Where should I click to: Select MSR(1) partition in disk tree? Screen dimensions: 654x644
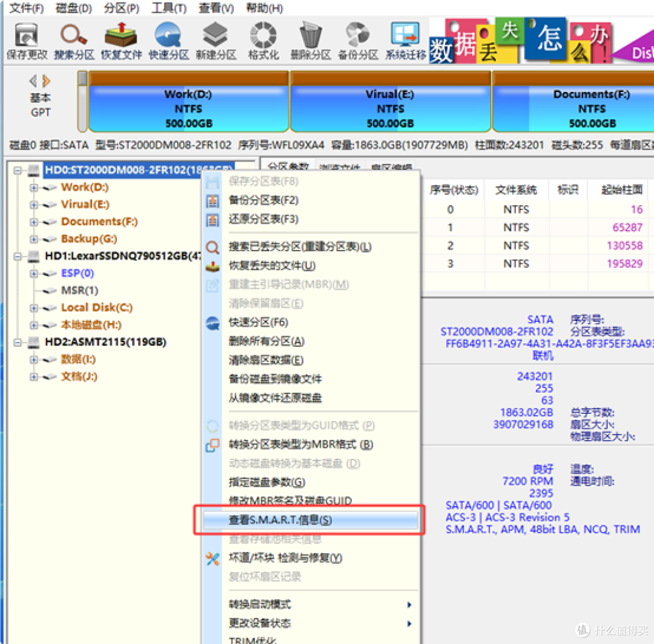[80, 291]
